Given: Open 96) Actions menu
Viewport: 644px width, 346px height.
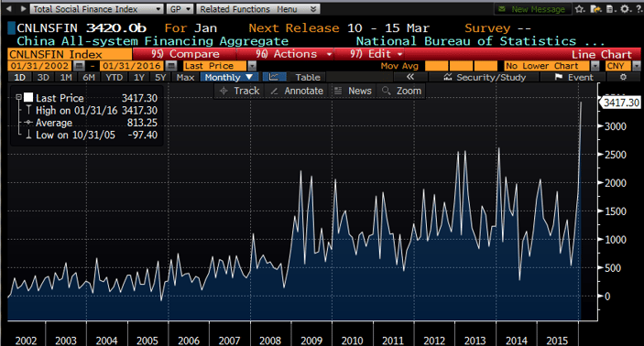Looking at the screenshot, I should coord(294,54).
